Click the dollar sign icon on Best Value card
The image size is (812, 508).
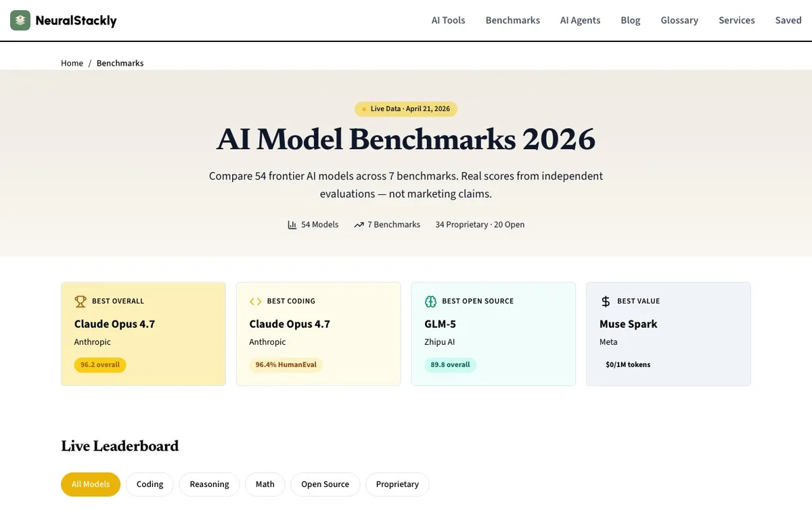(606, 301)
